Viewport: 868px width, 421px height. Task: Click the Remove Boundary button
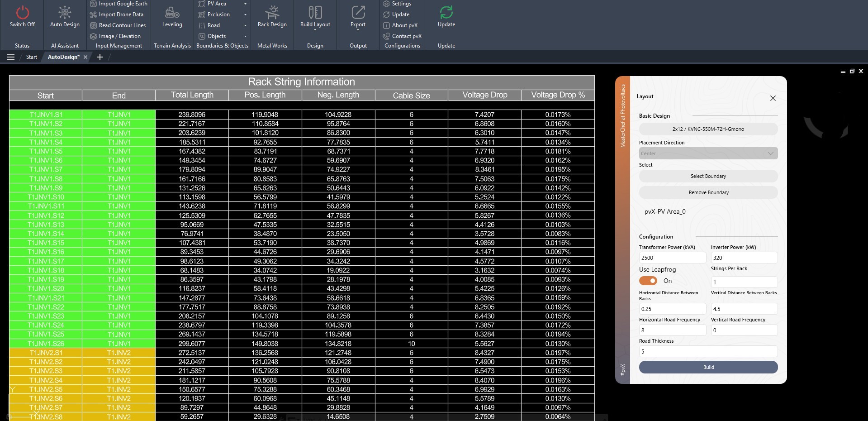(x=708, y=192)
